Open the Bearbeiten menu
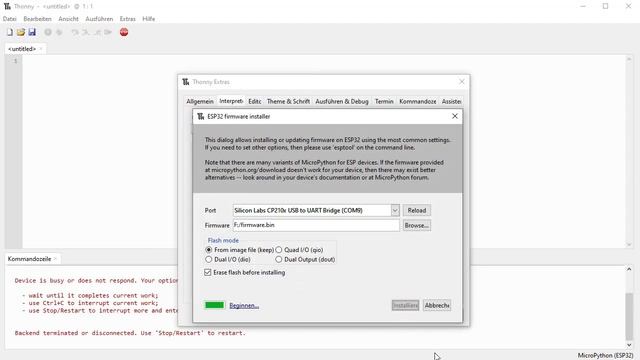 (x=38, y=19)
